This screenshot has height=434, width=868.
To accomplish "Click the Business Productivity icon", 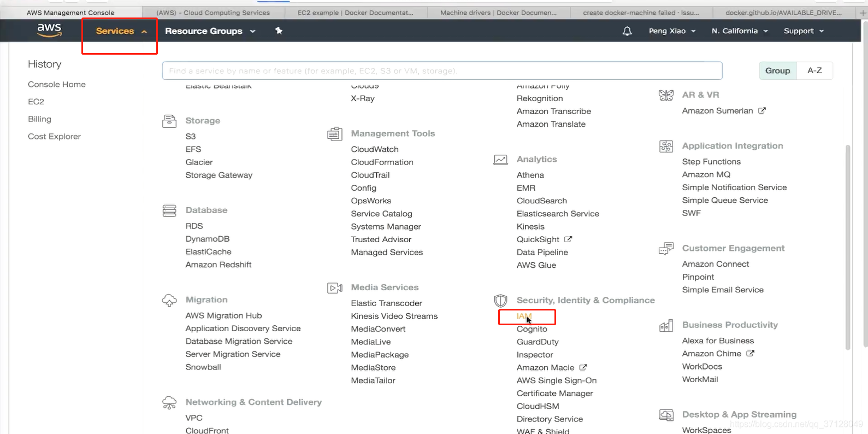I will point(666,326).
